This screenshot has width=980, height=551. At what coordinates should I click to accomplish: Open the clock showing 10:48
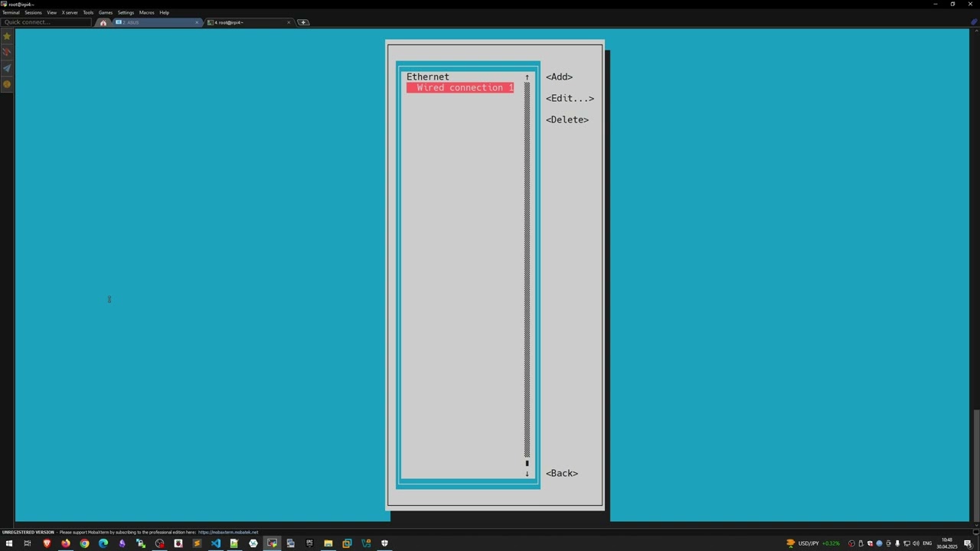pos(947,543)
